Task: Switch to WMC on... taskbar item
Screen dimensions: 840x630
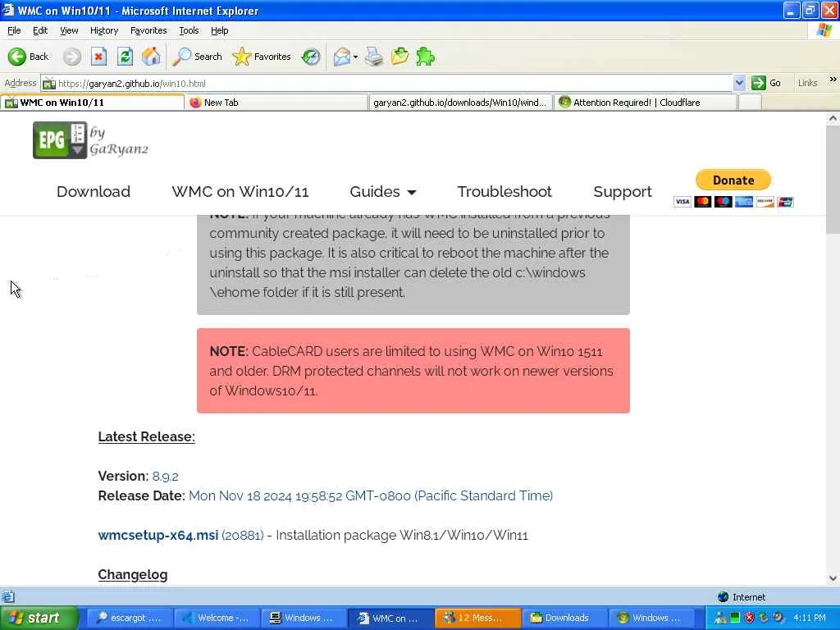Action: [391, 619]
